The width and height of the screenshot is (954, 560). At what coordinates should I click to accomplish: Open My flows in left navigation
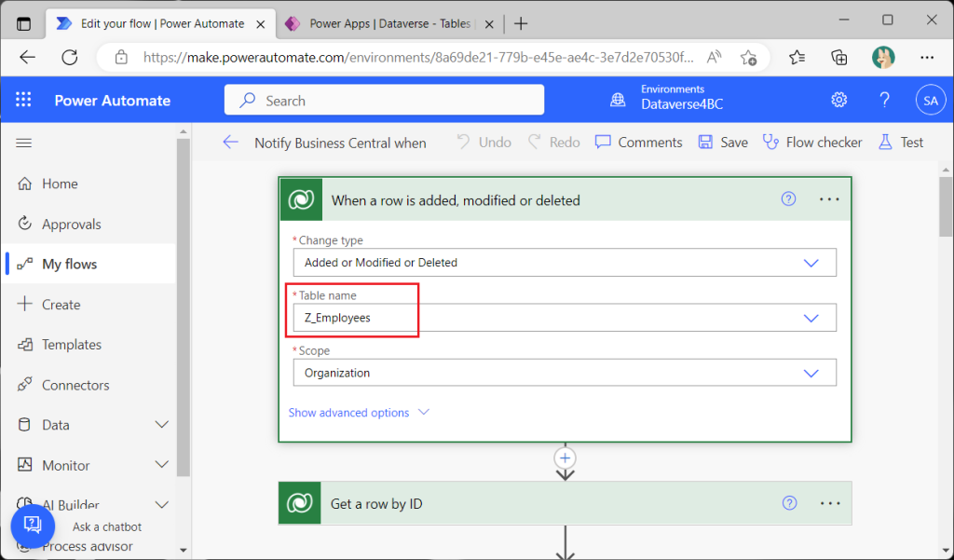coord(89,264)
